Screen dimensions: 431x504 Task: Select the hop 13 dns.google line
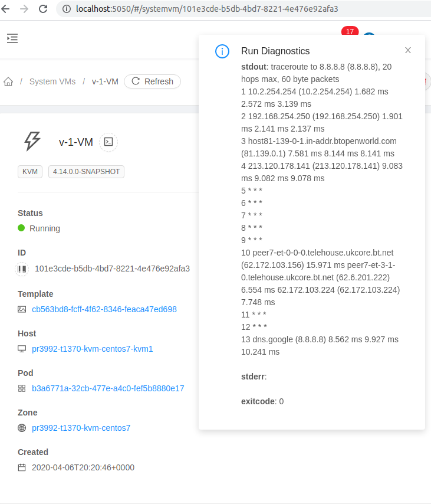pos(320,345)
